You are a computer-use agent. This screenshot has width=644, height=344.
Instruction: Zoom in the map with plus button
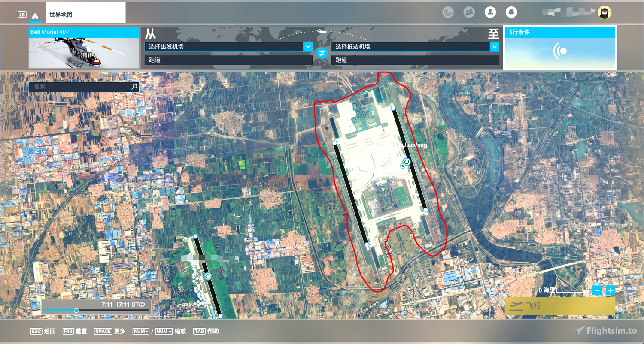[x=611, y=290]
